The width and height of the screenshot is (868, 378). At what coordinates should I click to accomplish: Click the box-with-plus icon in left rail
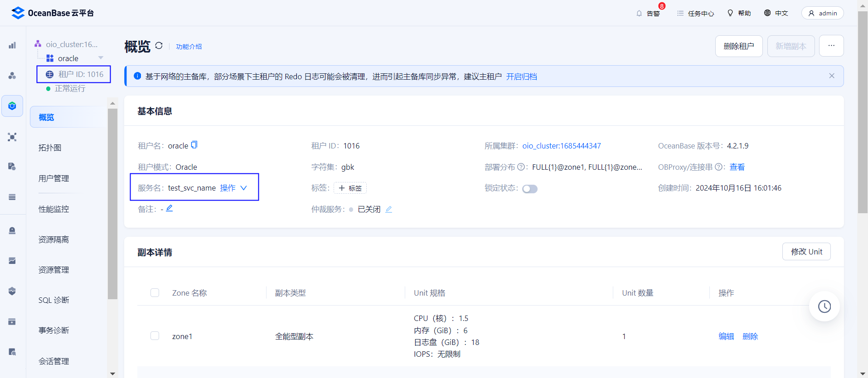tap(12, 321)
